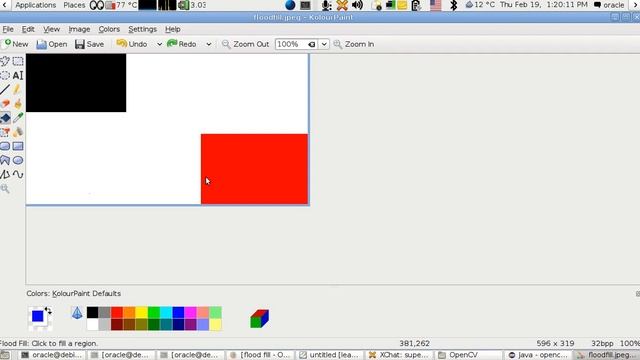The image size is (640, 360).
Task: Select the Rounded Rectangle tool
Action: tap(5, 146)
